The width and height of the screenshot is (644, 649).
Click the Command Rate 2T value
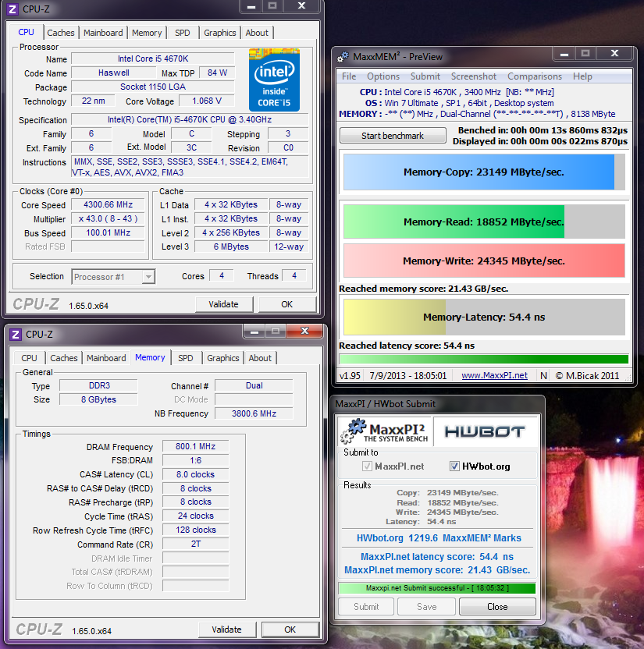coord(195,544)
